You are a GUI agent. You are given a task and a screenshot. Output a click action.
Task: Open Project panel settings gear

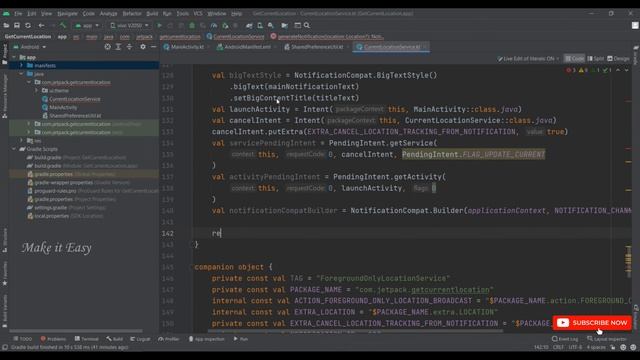tap(143, 47)
